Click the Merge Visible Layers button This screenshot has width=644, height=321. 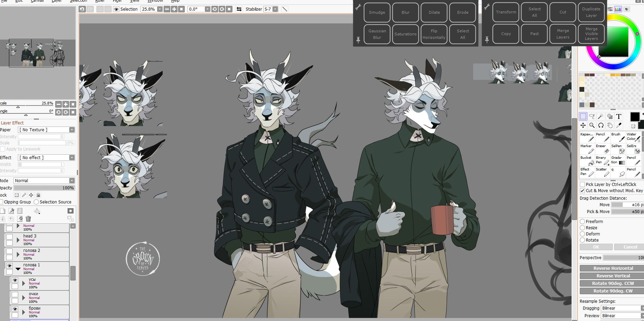pyautogui.click(x=591, y=34)
